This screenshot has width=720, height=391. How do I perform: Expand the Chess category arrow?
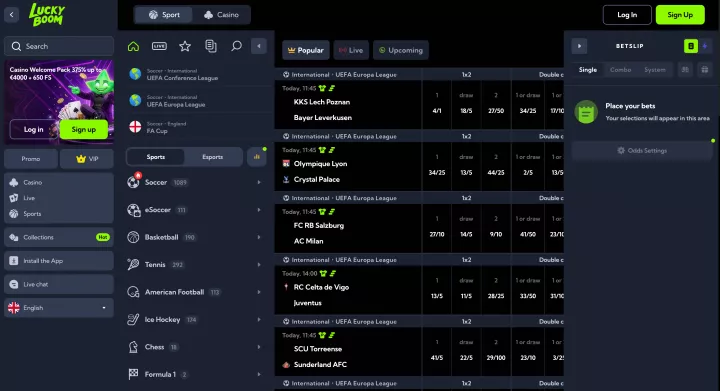[259, 347]
